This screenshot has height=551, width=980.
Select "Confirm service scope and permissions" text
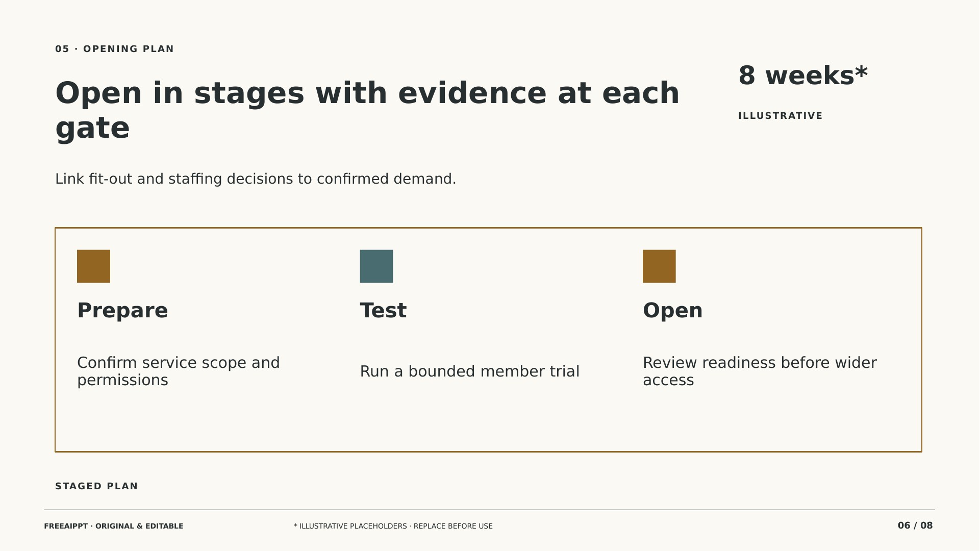pyautogui.click(x=179, y=371)
